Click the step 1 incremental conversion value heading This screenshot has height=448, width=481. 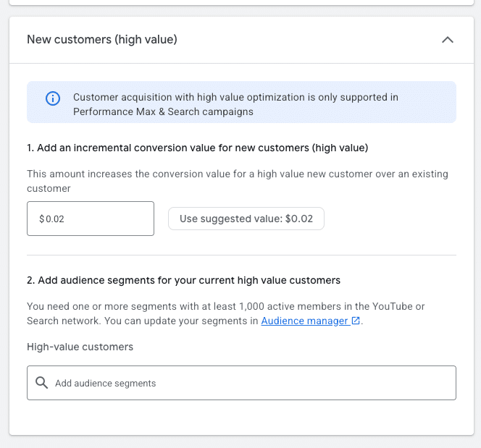(x=197, y=148)
